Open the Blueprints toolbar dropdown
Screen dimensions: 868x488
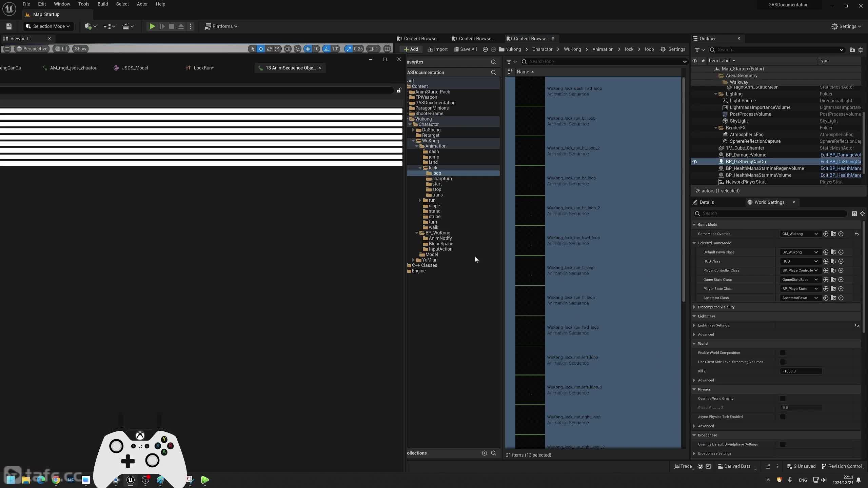[x=109, y=26]
